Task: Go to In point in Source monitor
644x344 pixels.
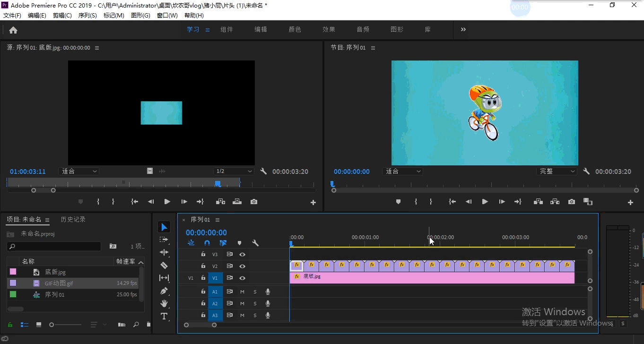Action: pyautogui.click(x=135, y=202)
